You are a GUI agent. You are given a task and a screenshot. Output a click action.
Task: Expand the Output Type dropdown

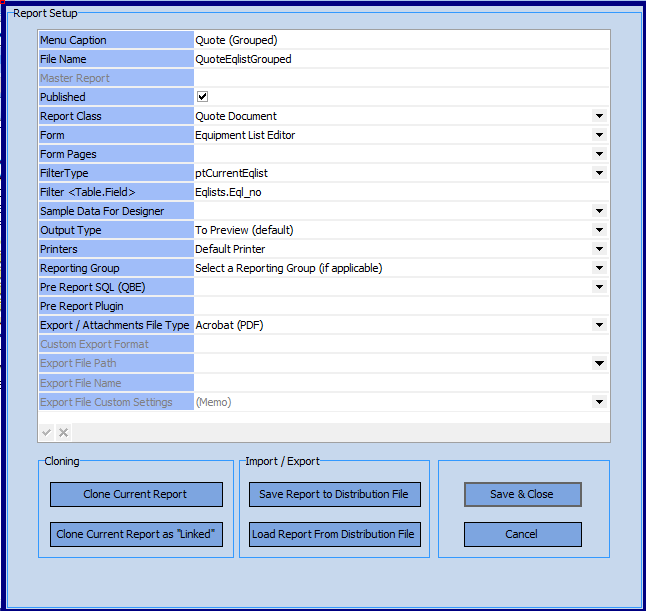599,230
